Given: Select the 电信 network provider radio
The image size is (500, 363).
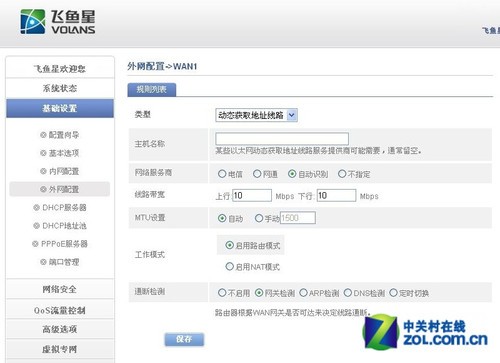Looking at the screenshot, I should pos(222,174).
